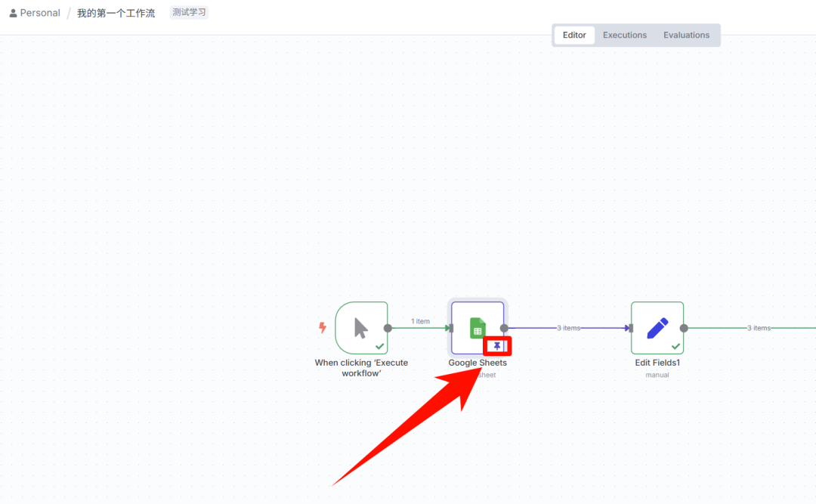This screenshot has height=504, width=816.
Task: Click output handle of trigger node
Action: 388,328
